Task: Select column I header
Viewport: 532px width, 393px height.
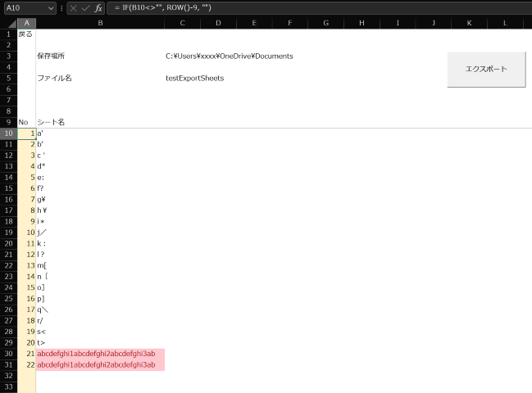Action: (x=398, y=24)
